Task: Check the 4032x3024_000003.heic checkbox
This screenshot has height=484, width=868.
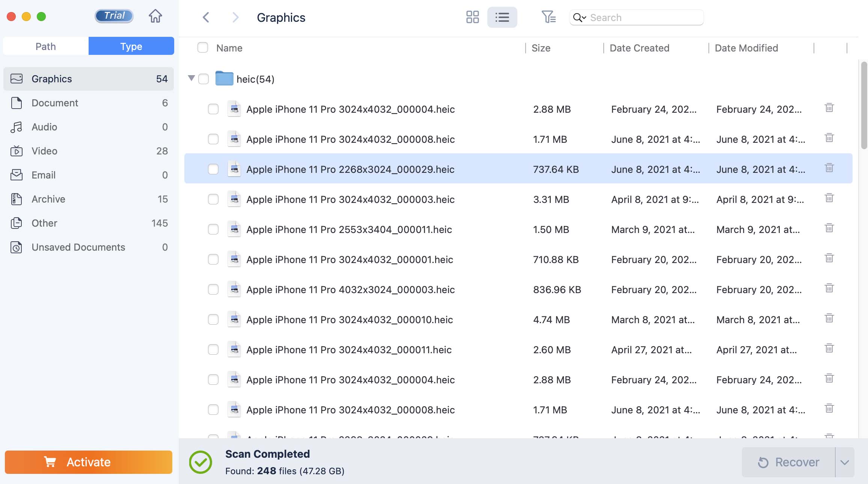Action: [213, 289]
